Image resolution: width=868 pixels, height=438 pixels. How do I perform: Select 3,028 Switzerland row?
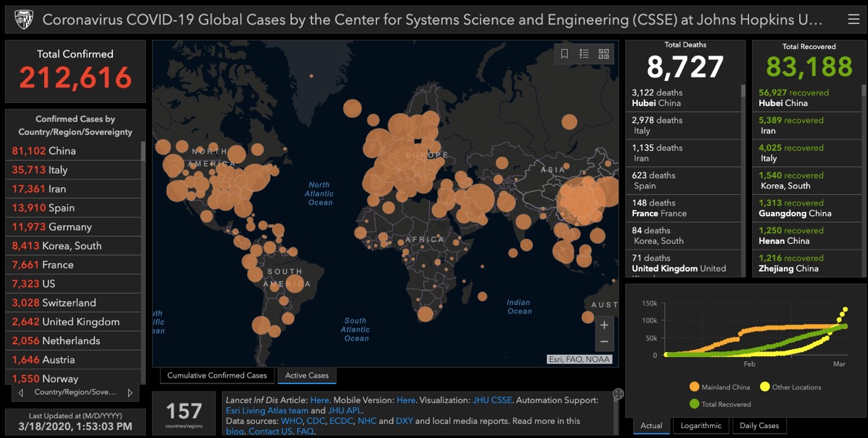(74, 303)
